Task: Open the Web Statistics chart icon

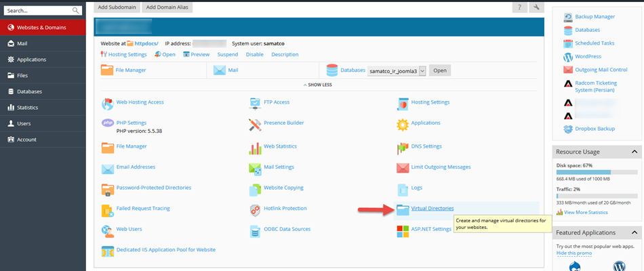Action: (255, 146)
